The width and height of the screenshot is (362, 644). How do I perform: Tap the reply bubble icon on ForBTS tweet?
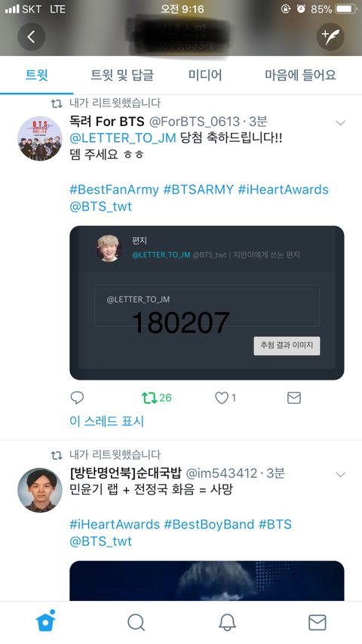point(77,398)
